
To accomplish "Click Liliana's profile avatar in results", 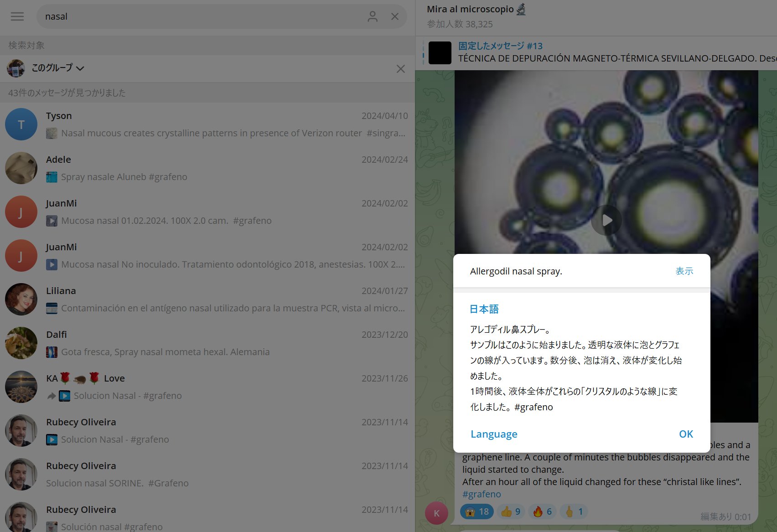I will 21,300.
